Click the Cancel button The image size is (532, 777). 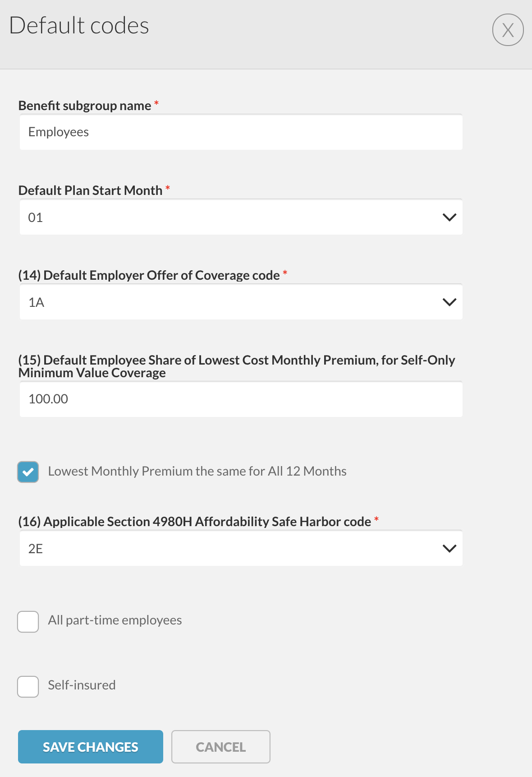(220, 747)
